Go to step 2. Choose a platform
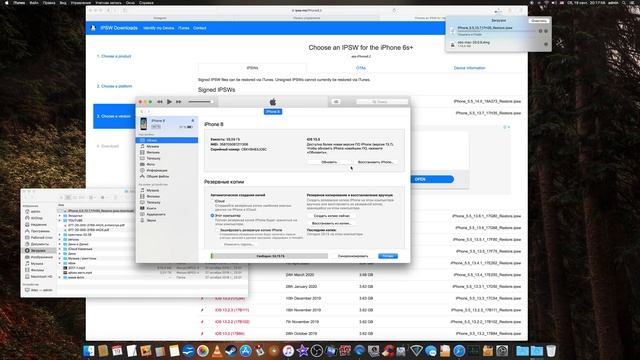 pos(114,86)
